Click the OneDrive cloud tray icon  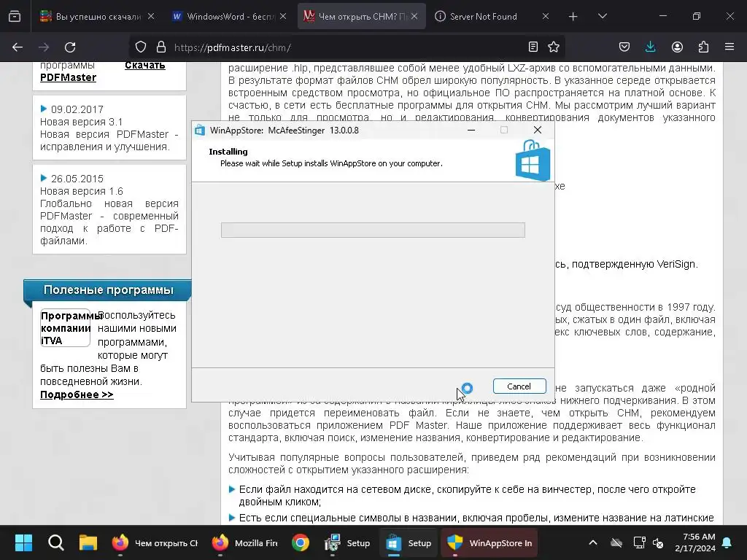pyautogui.click(x=616, y=542)
